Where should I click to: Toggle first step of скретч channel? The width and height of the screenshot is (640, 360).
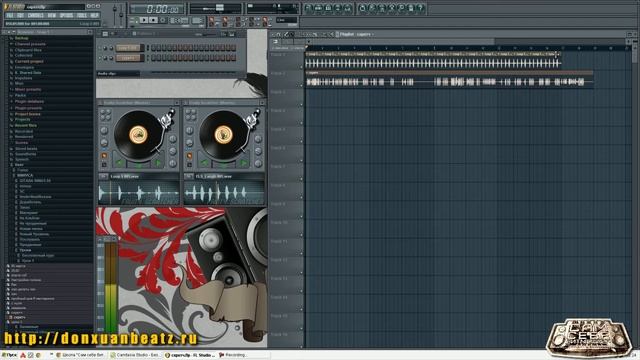pos(153,58)
